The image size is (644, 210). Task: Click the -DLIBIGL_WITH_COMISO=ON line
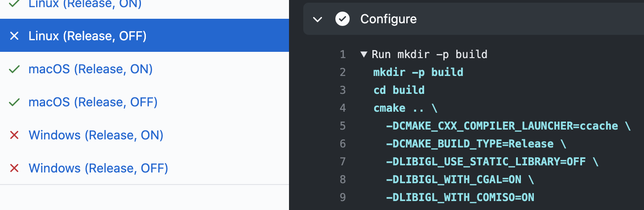tap(460, 197)
